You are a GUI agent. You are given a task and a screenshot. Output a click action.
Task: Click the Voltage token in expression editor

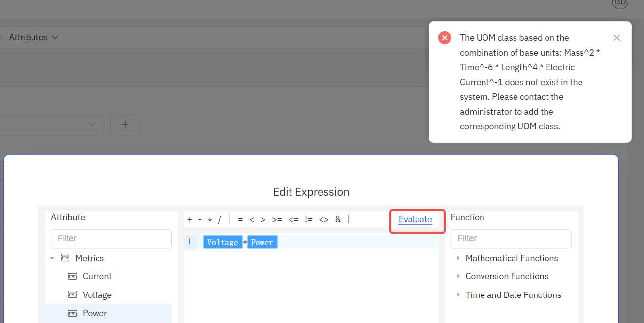223,242
